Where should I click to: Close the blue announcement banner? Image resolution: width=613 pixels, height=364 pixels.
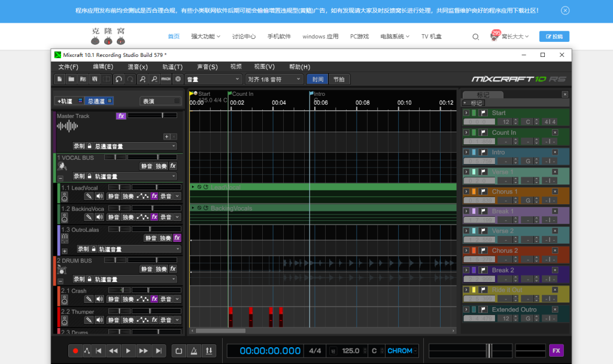tap(565, 11)
